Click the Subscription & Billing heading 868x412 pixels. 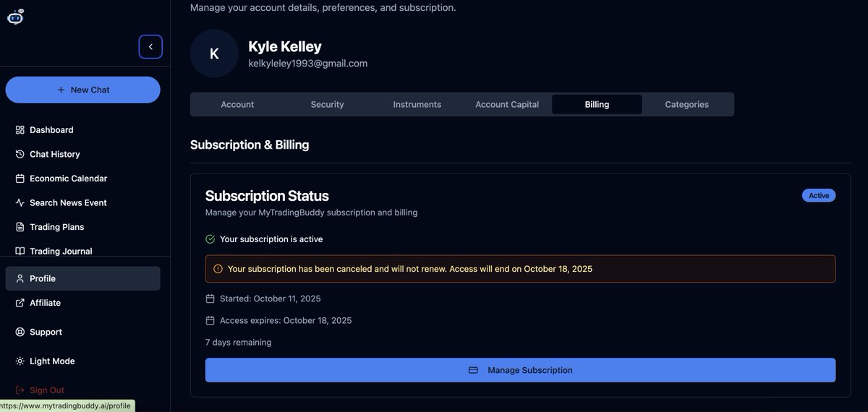[250, 145]
